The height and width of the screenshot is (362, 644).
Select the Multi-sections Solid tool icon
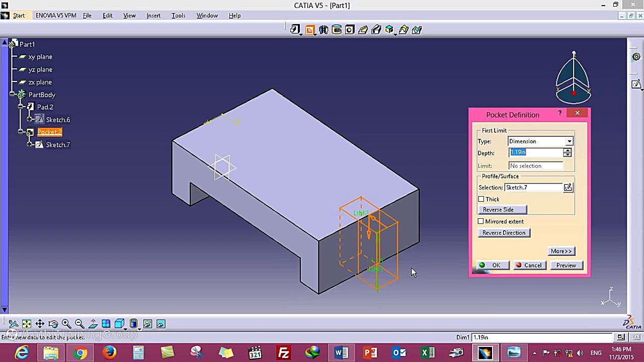[404, 30]
